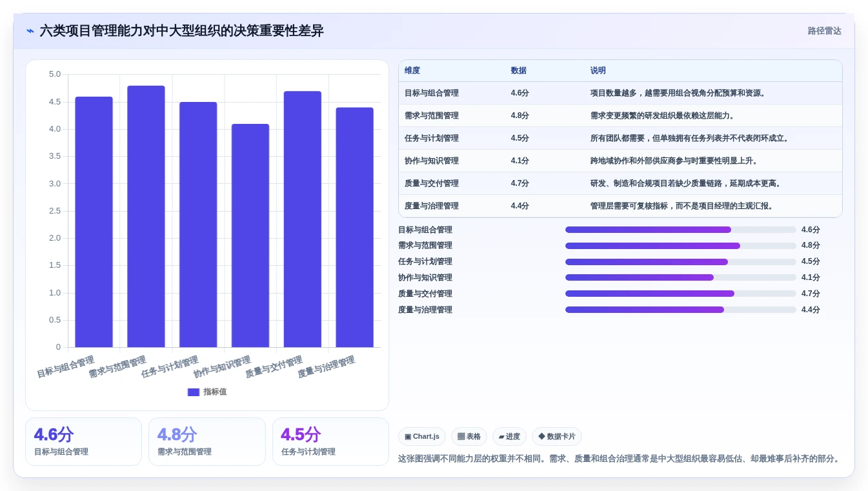Click the 数据 column header
Viewport: 868px width, 491px height.
pos(518,71)
